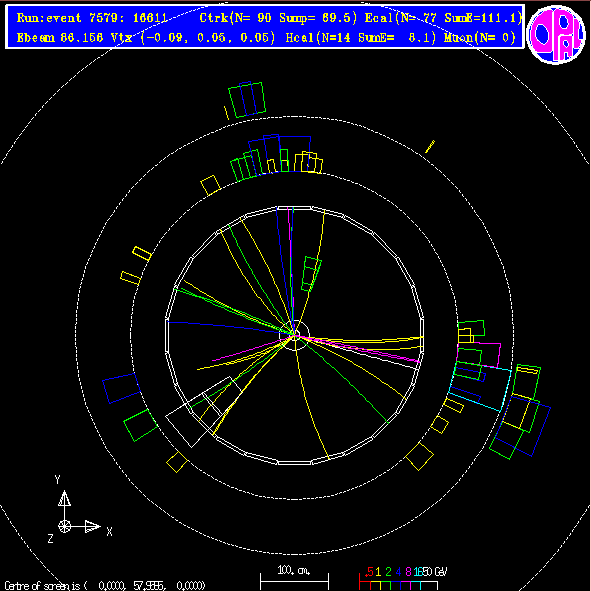
Task: Click the X-axis arrow of the coordinate indicator
Action: click(x=93, y=526)
